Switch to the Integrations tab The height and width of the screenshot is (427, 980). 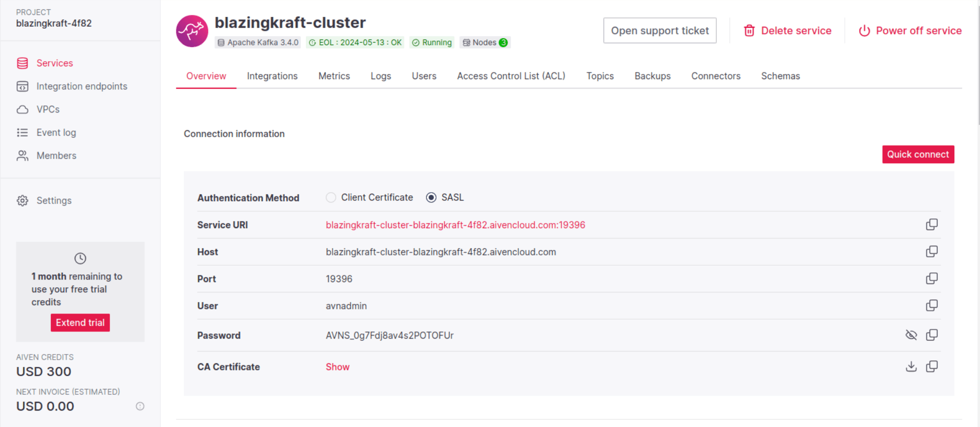[x=273, y=76]
